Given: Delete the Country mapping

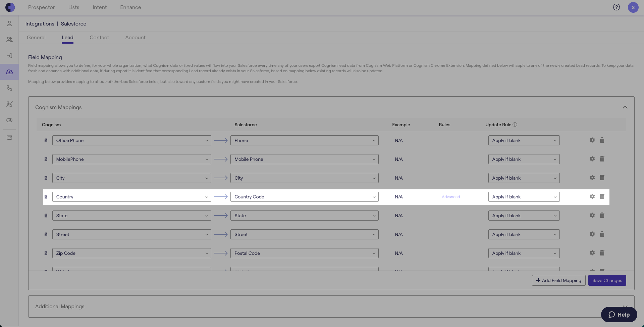Looking at the screenshot, I should pos(602,196).
